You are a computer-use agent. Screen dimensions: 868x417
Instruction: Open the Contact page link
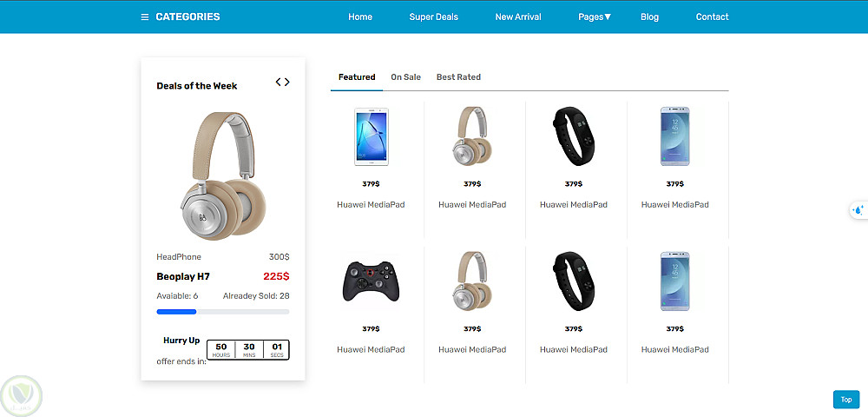[x=712, y=17]
